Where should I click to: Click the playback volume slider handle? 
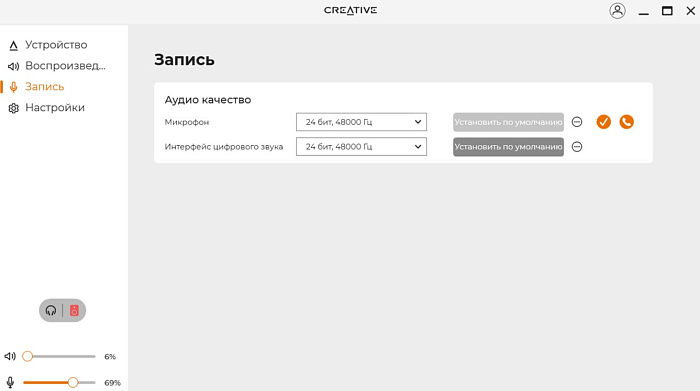28,356
